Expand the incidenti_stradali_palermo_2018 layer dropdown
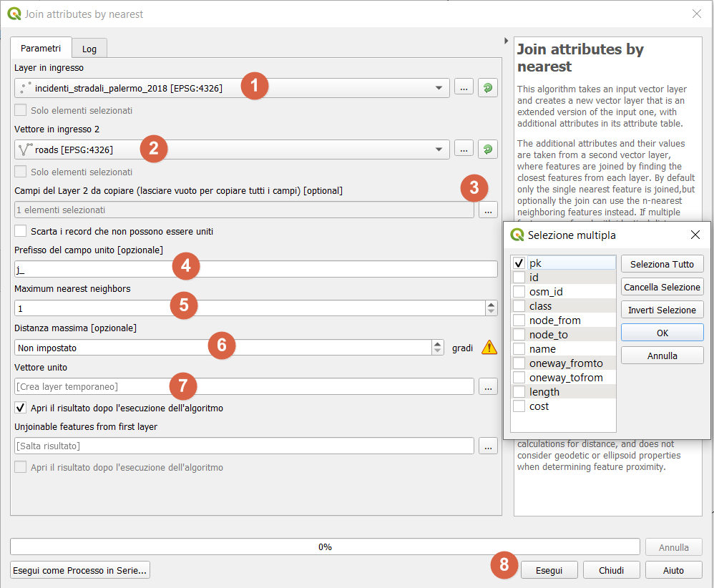Screen dimensions: 714x588 pyautogui.click(x=439, y=88)
